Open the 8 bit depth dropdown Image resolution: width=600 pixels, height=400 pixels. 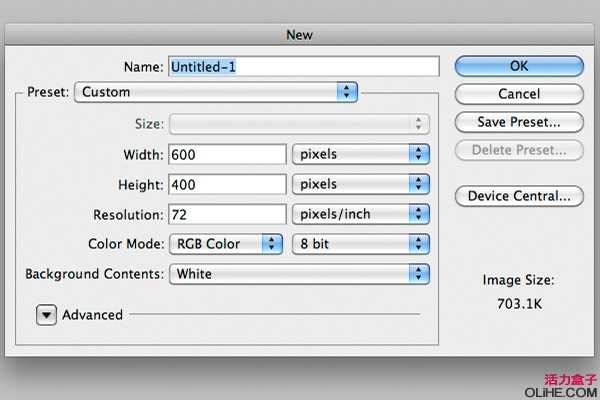360,243
